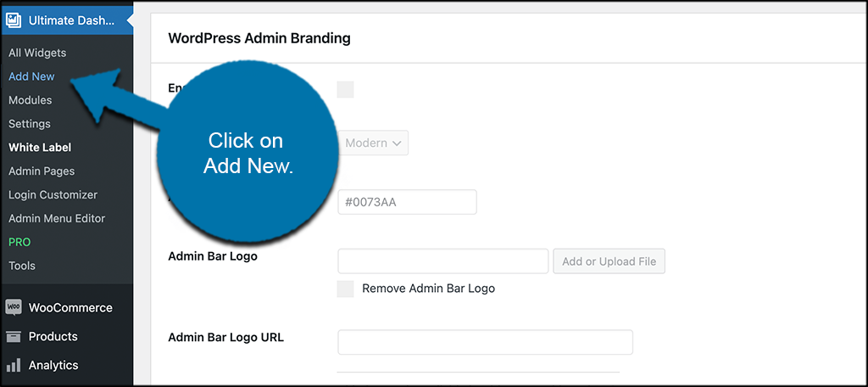Open WooCommerce menu label
This screenshot has height=387, width=868.
(70, 308)
